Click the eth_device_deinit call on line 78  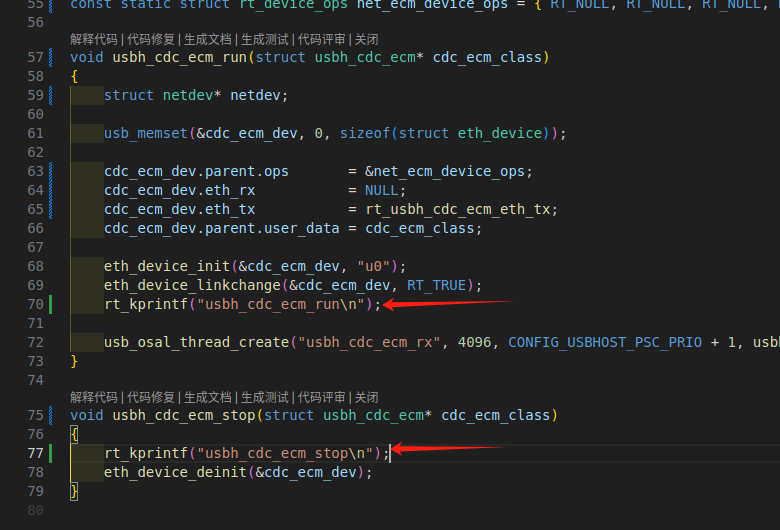(173, 472)
